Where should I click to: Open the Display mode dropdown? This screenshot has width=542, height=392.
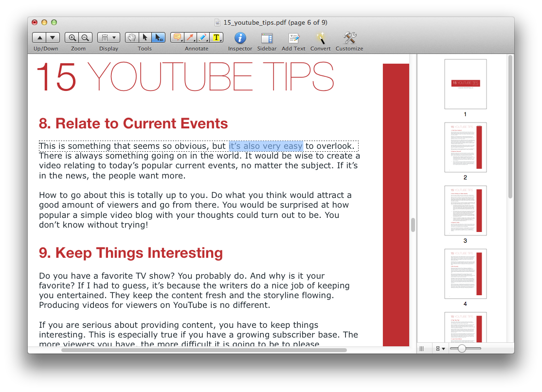point(108,37)
